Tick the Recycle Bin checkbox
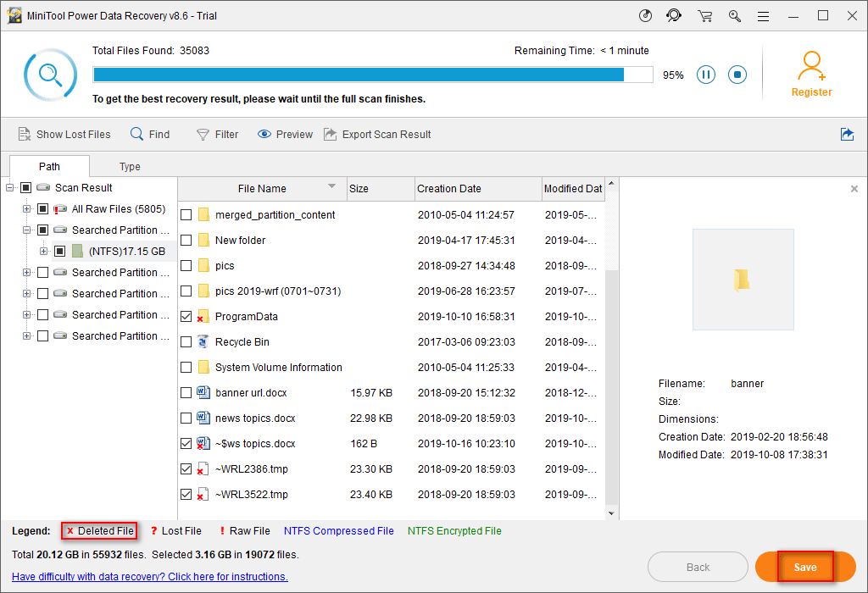868x593 pixels. [186, 342]
